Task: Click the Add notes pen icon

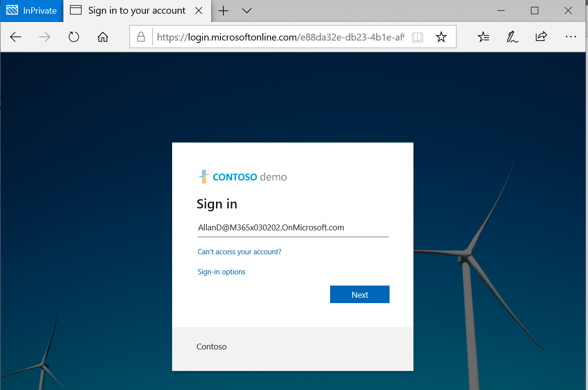Action: [x=512, y=37]
